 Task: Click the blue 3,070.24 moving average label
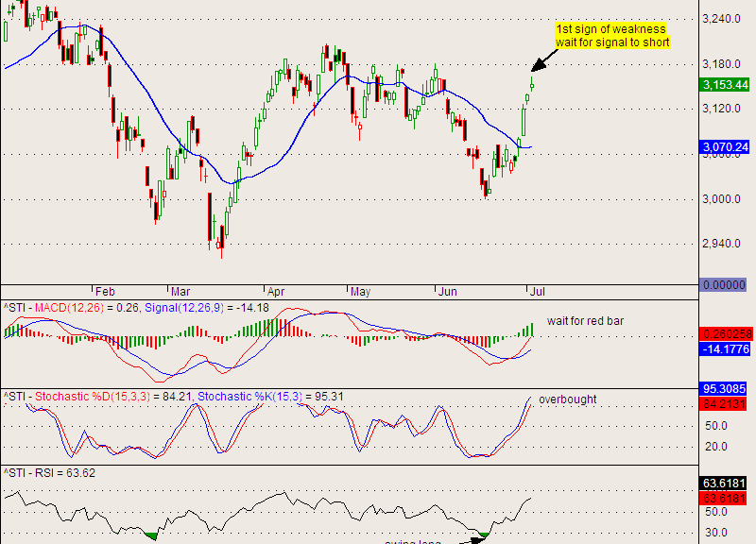tap(725, 147)
